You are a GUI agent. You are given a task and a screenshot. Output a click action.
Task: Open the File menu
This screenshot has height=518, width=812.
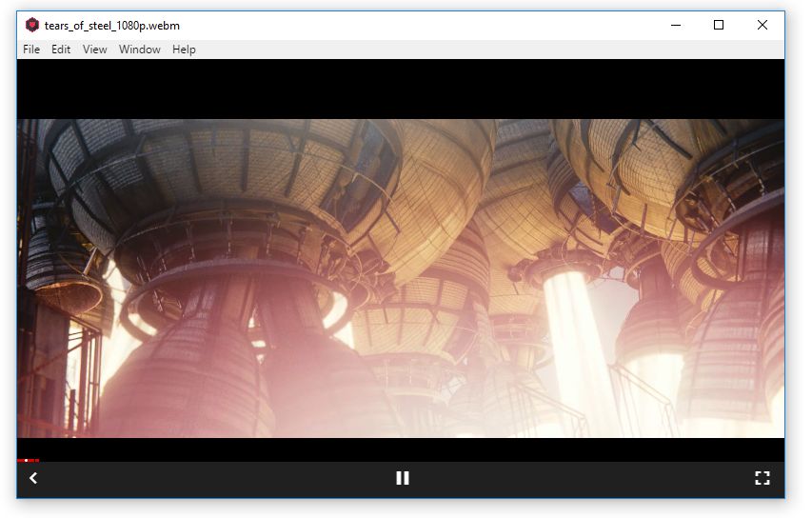tap(31, 50)
